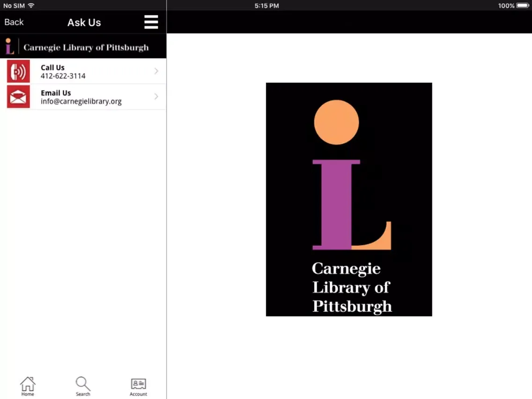
Task: Go to the Home tab
Action: pyautogui.click(x=28, y=386)
